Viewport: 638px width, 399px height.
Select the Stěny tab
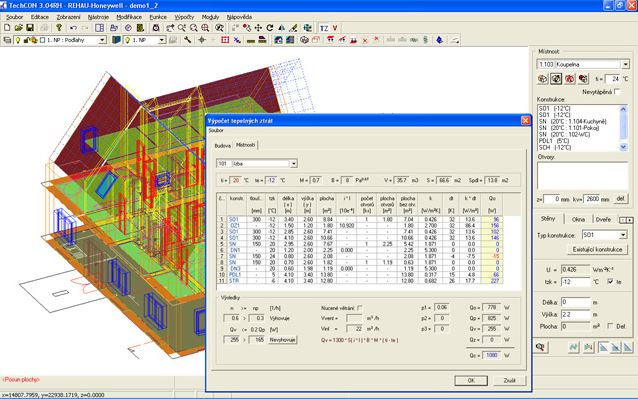[x=548, y=218]
